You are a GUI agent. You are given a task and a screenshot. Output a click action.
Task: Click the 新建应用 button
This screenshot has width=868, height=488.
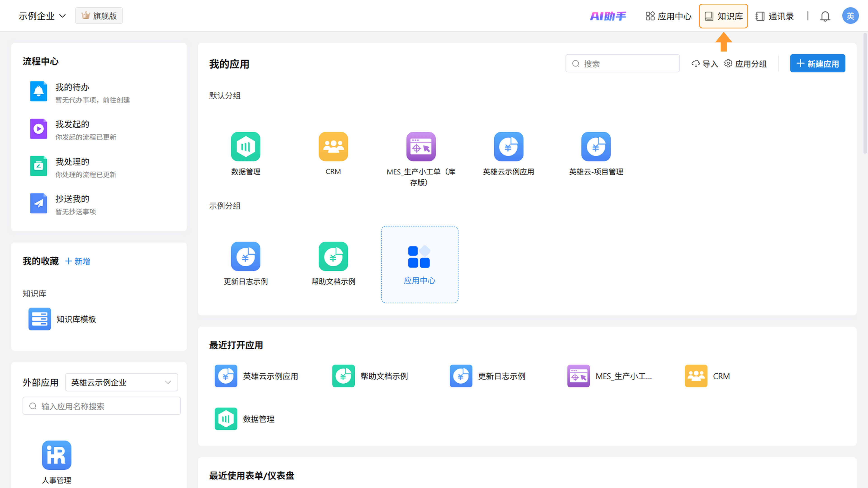[817, 64]
